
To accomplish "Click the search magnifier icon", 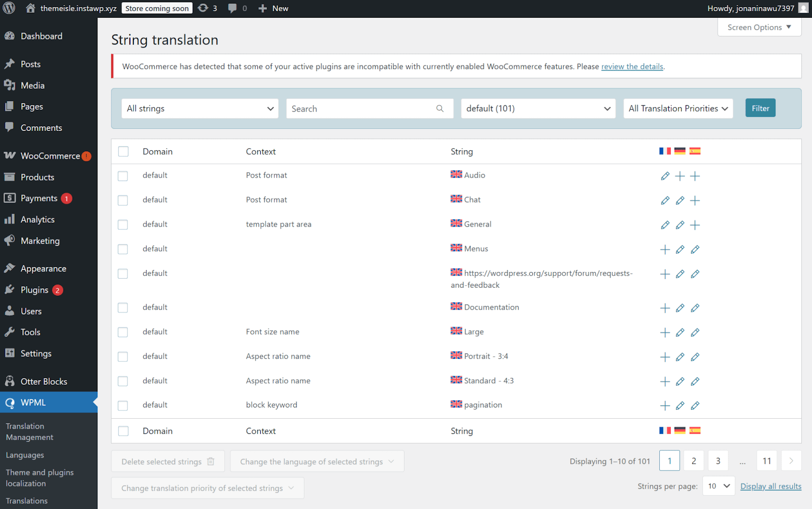I will pyautogui.click(x=439, y=109).
